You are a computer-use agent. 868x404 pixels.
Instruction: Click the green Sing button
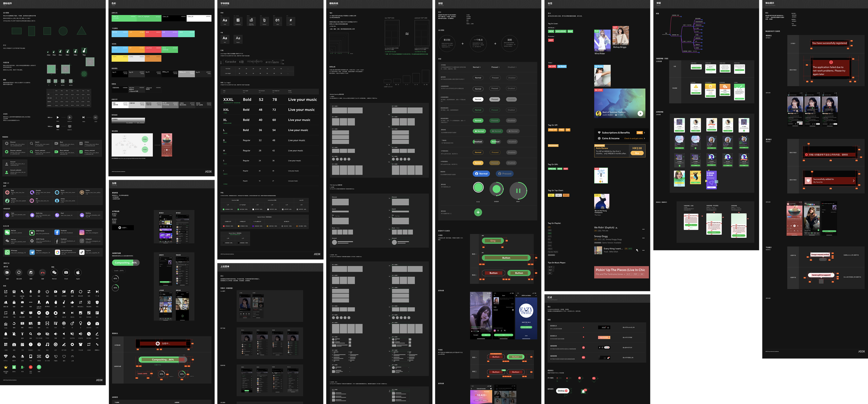click(493, 241)
